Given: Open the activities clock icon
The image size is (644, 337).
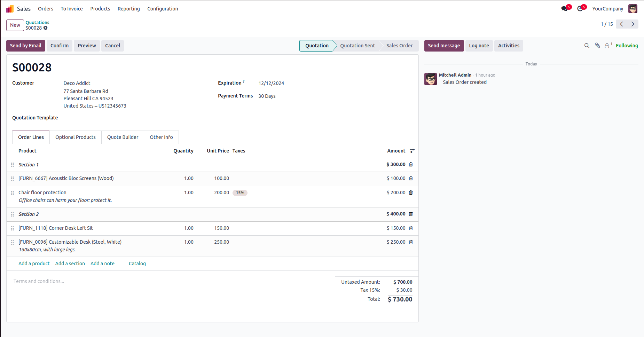Looking at the screenshot, I should tap(580, 9).
